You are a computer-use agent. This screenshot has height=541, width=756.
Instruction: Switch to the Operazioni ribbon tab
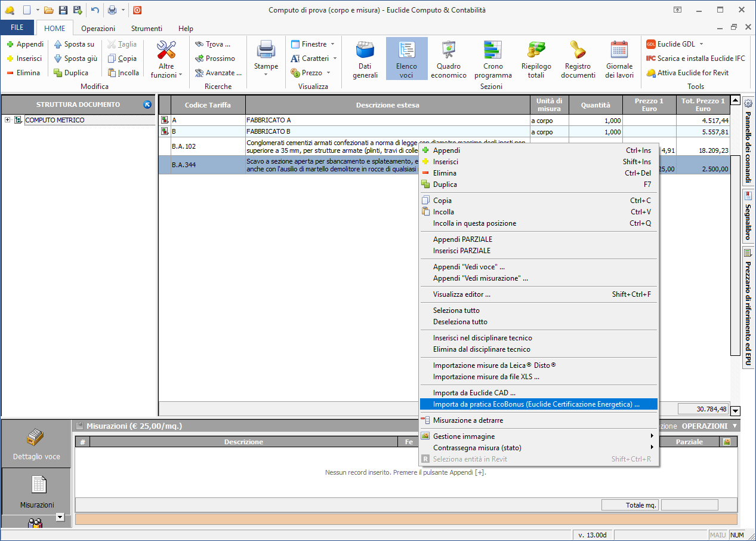(x=98, y=28)
